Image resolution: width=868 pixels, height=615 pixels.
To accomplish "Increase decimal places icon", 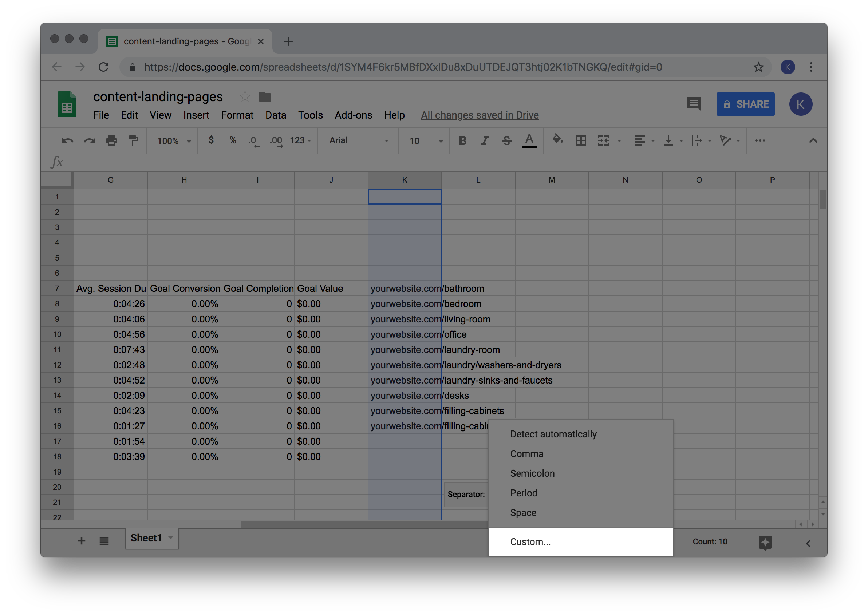I will point(276,141).
